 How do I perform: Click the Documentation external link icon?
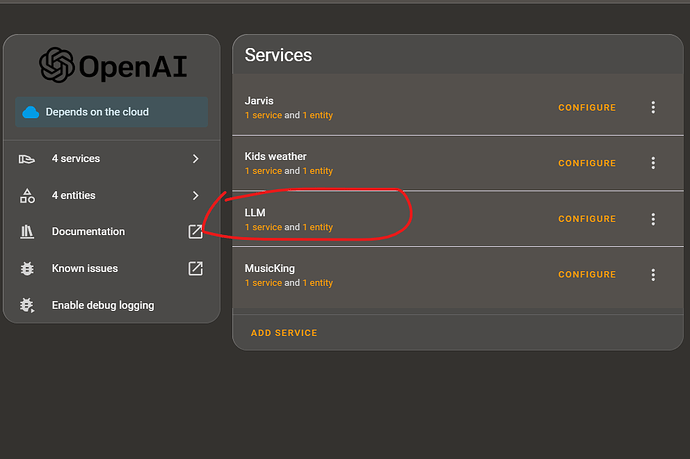click(x=196, y=232)
